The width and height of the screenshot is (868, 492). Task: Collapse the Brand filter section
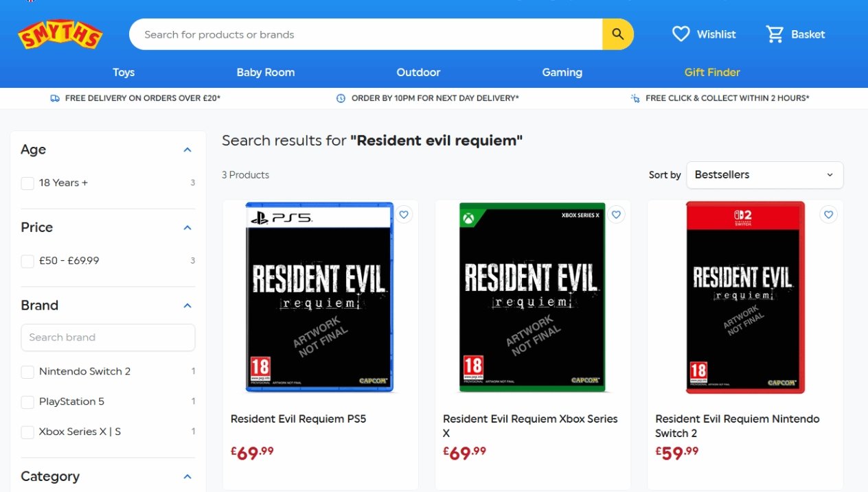(x=187, y=305)
